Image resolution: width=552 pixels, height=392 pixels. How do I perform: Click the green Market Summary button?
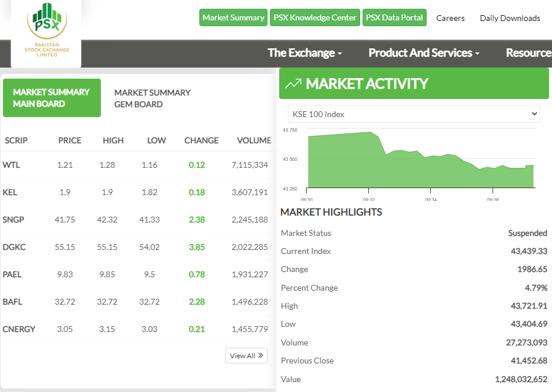pyautogui.click(x=233, y=17)
